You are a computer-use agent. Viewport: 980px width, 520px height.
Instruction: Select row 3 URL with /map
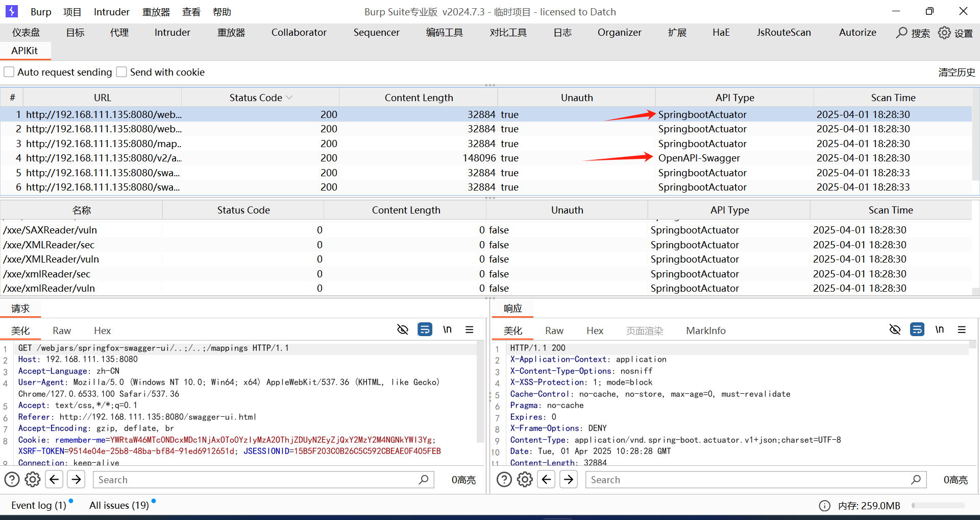click(103, 144)
